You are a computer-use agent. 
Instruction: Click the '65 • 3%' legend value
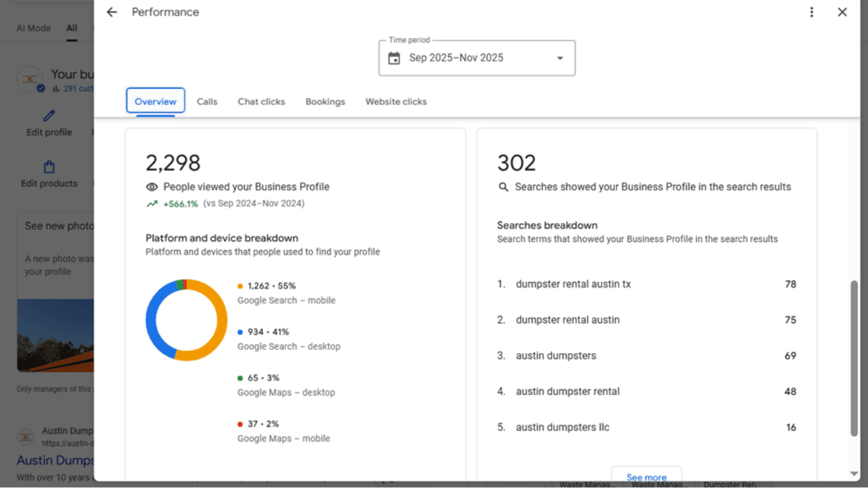point(263,378)
